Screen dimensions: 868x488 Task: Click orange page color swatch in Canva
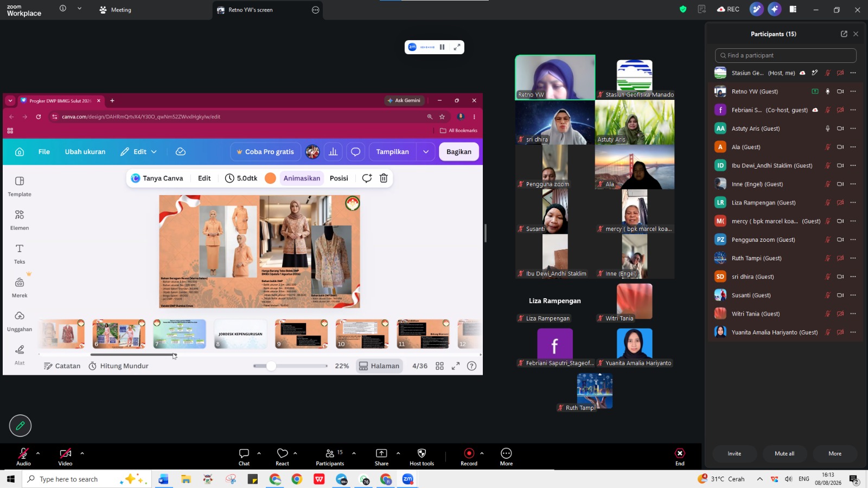point(270,178)
